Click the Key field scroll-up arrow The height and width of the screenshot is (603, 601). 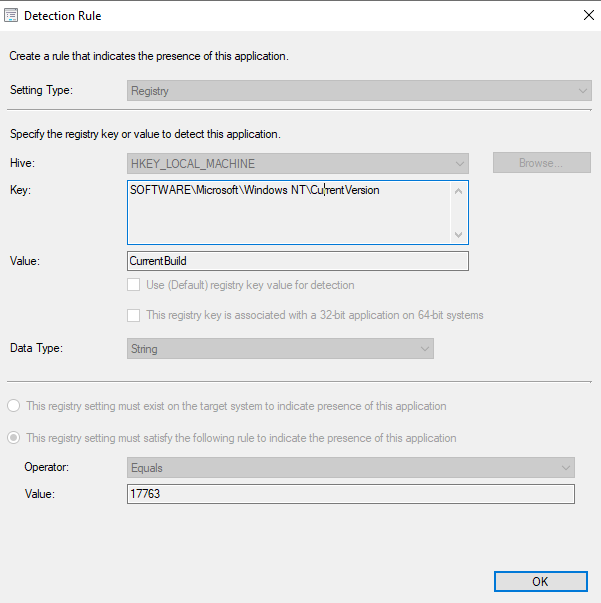click(458, 191)
